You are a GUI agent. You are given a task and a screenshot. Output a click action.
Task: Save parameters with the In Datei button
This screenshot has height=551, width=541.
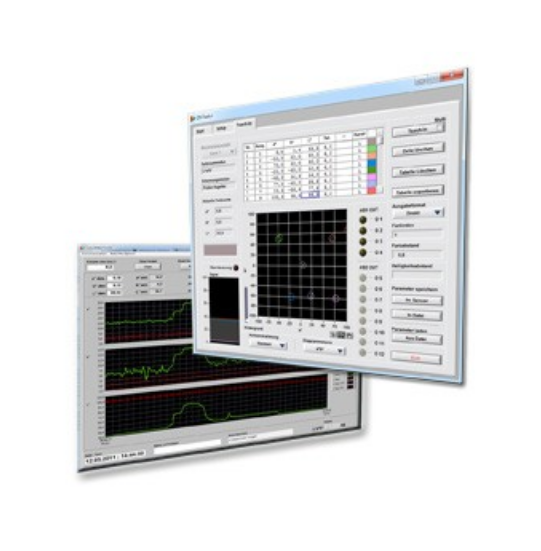tap(416, 315)
